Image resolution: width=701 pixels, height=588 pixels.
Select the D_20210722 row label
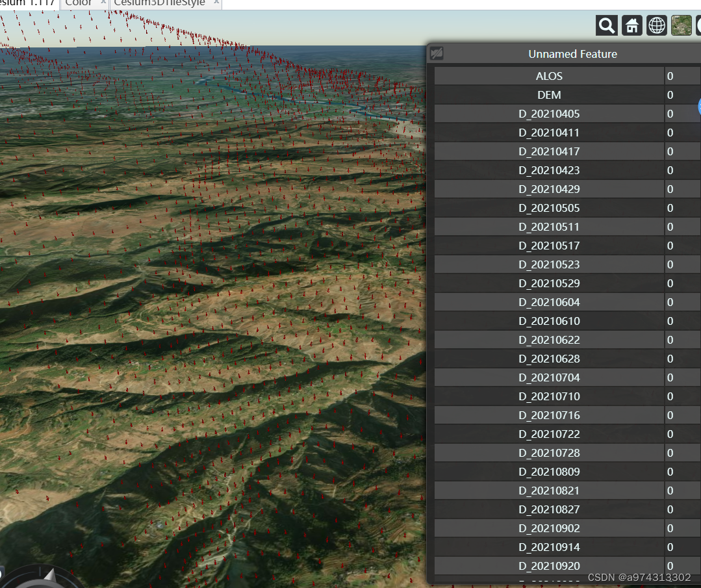tap(549, 434)
